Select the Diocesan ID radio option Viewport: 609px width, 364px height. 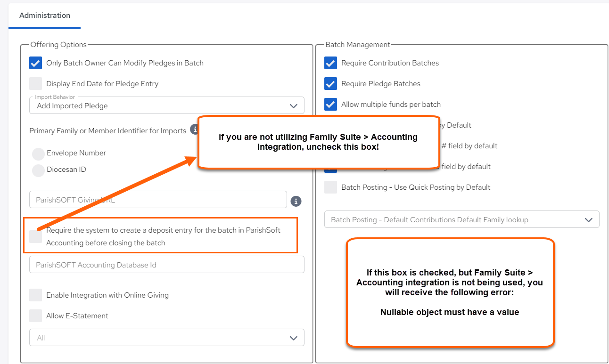[38, 170]
